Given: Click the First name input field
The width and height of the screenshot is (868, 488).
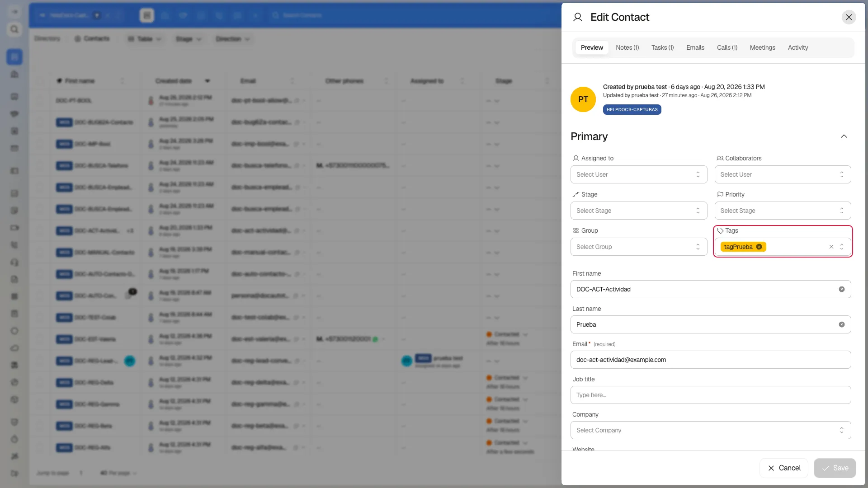Looking at the screenshot, I should [x=711, y=289].
